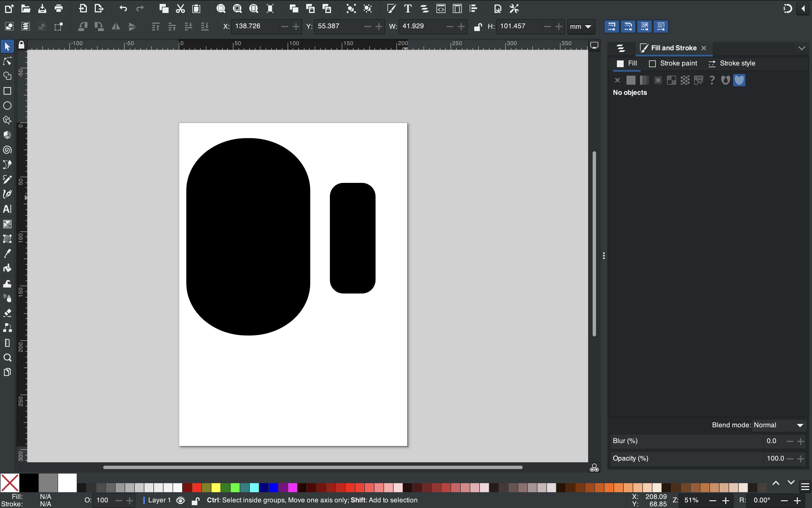This screenshot has width=812, height=508.
Task: Click the Undo arrow icon
Action: click(123, 9)
